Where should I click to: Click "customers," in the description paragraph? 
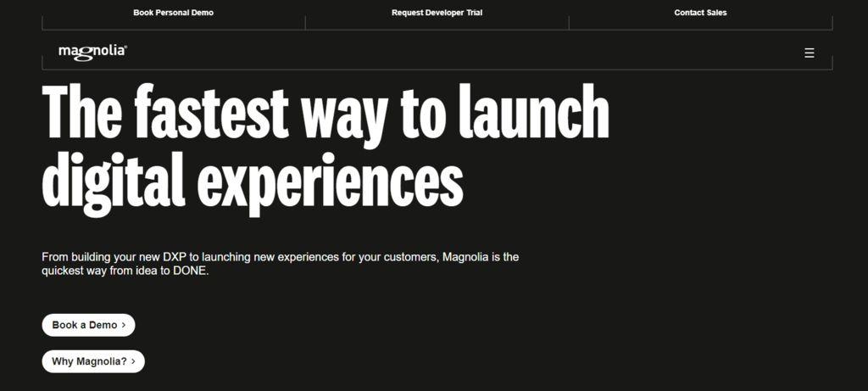click(x=411, y=257)
